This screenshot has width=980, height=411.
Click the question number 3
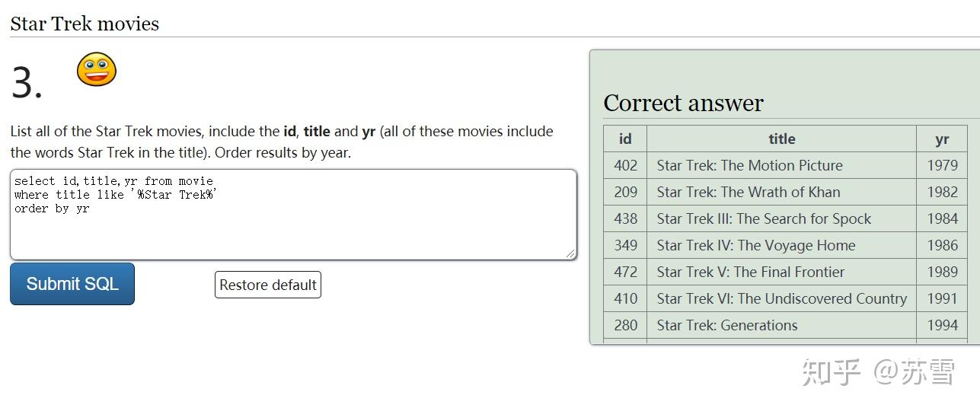[x=27, y=83]
